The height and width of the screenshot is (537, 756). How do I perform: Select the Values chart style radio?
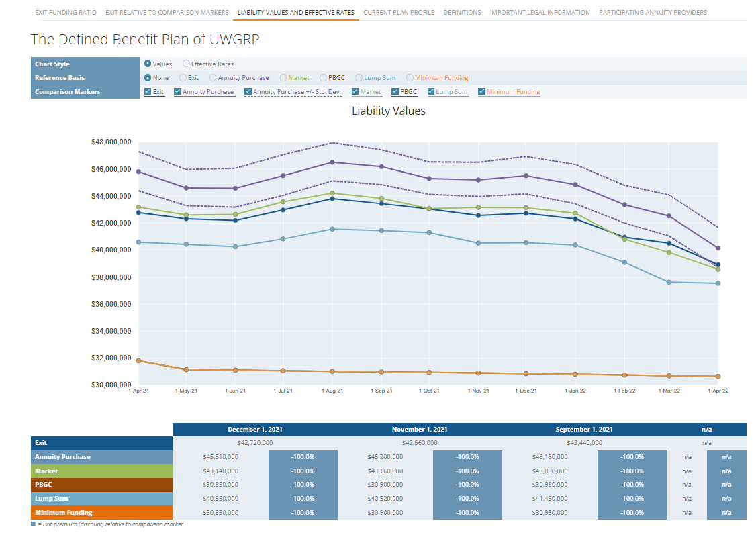coord(148,64)
